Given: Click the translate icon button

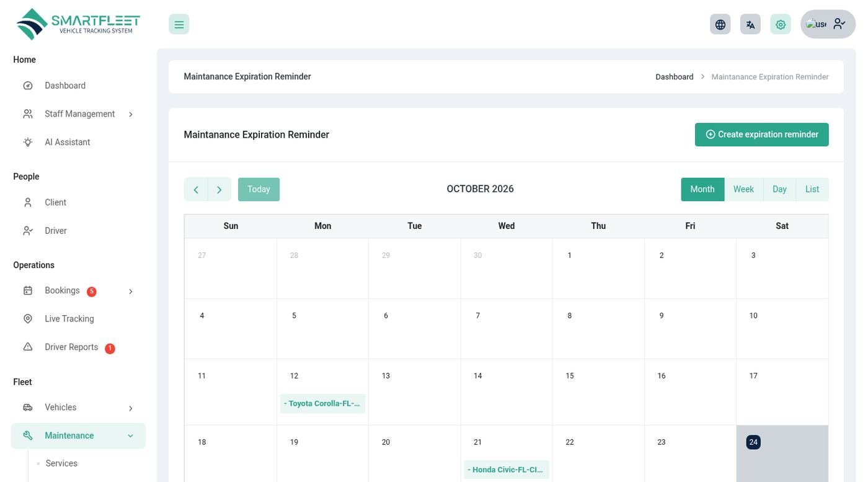Looking at the screenshot, I should [x=750, y=24].
